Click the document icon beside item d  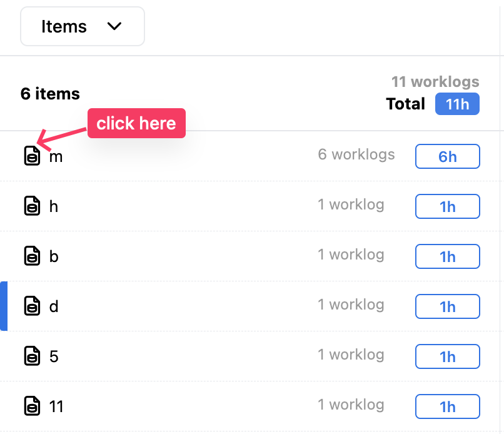(32, 306)
